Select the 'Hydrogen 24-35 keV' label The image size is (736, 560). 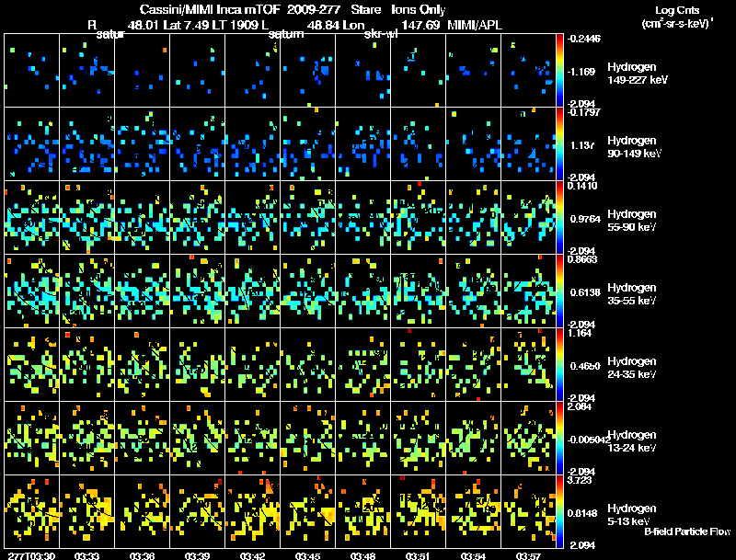click(x=632, y=368)
